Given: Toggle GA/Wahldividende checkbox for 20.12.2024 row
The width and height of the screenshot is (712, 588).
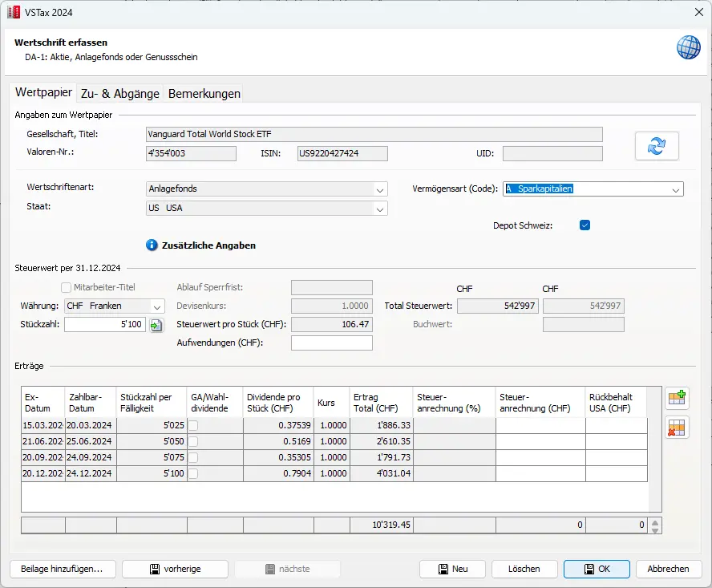Looking at the screenshot, I should 193,474.
